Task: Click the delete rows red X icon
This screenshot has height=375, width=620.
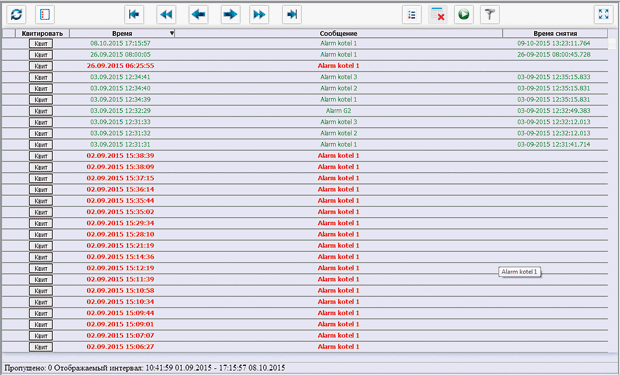Action: point(438,15)
